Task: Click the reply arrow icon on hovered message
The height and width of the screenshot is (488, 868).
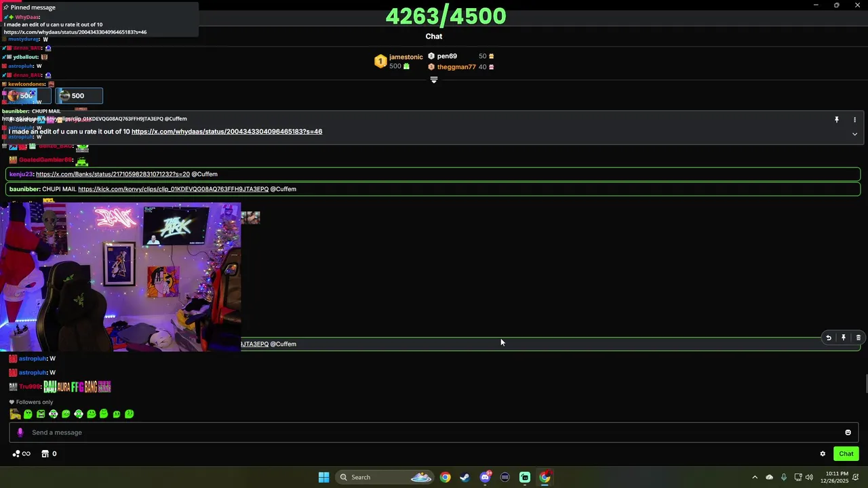Action: click(828, 338)
